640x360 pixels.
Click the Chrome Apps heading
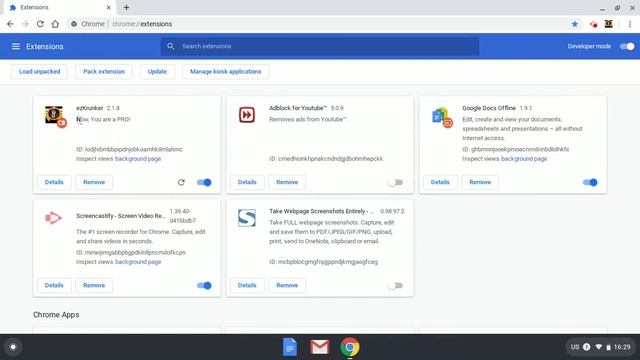56,315
